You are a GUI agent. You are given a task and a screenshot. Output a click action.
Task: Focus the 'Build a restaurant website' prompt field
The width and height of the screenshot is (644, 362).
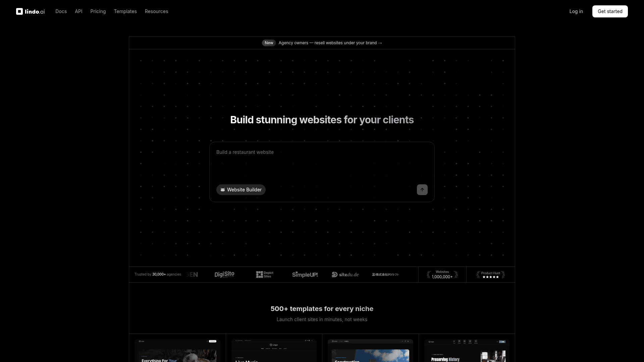321,163
